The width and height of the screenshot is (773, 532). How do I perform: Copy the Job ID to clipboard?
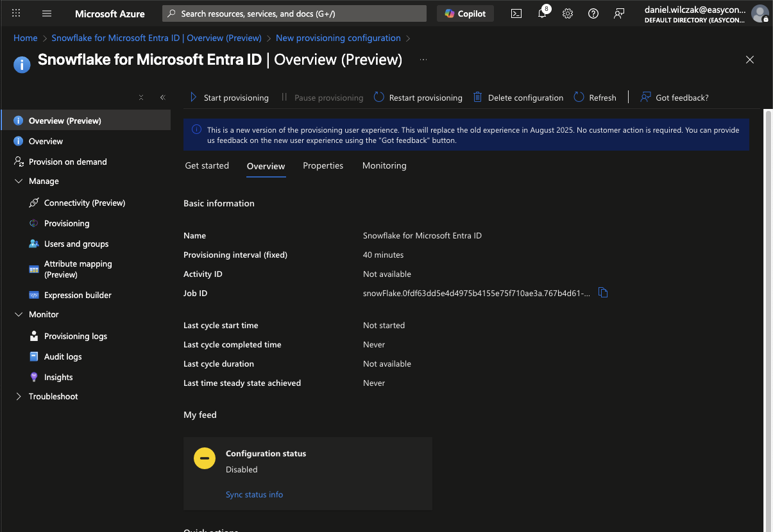pos(603,293)
